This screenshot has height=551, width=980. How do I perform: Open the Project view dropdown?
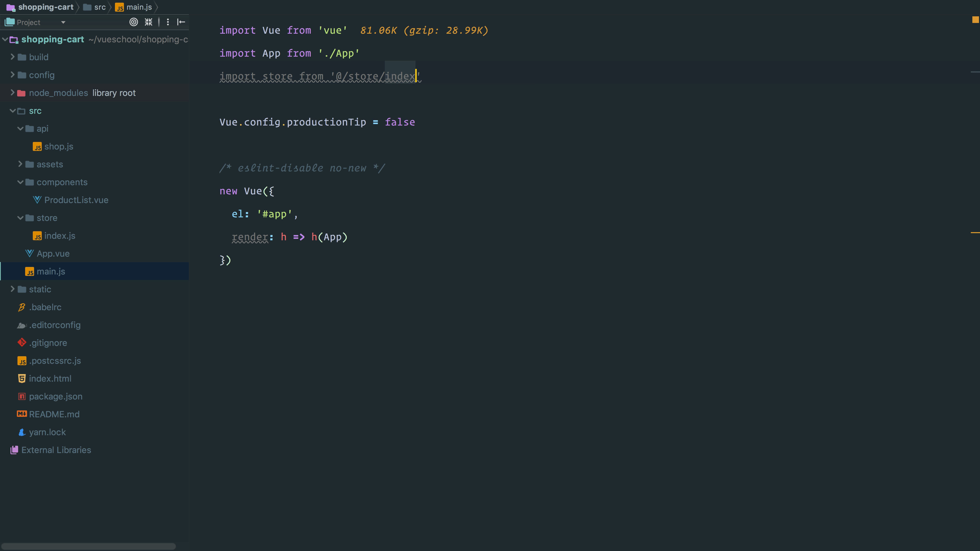63,22
